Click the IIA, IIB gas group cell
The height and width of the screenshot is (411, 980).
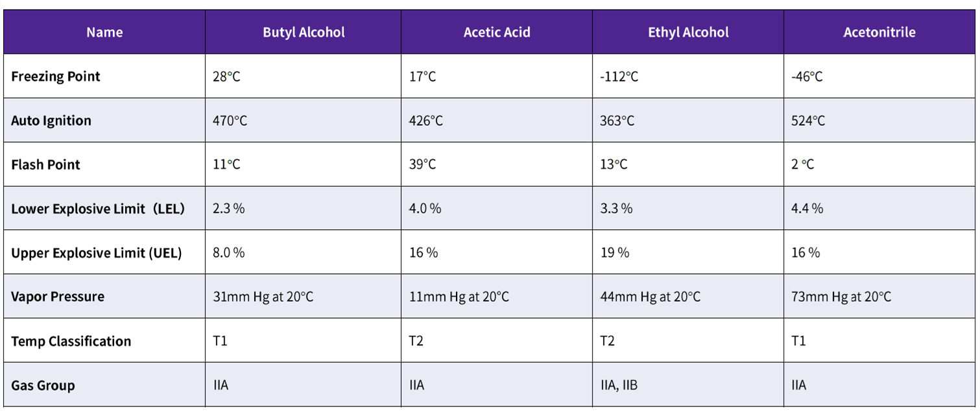(x=619, y=386)
